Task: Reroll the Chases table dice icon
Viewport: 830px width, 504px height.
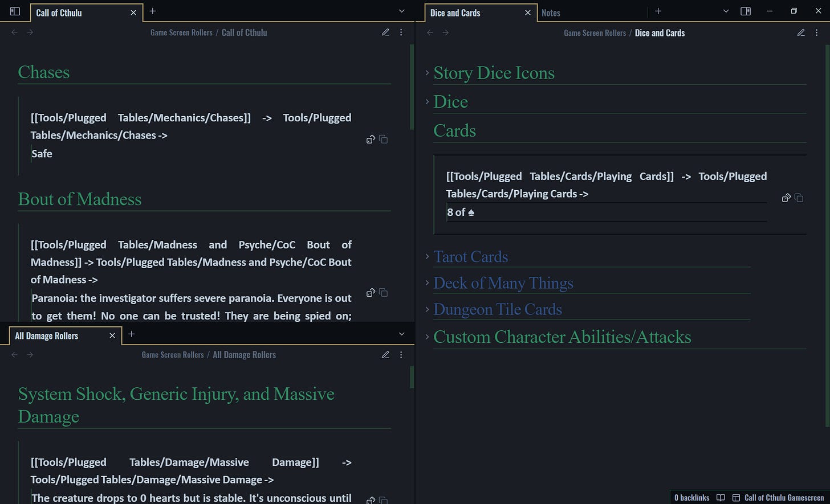Action: (x=371, y=139)
